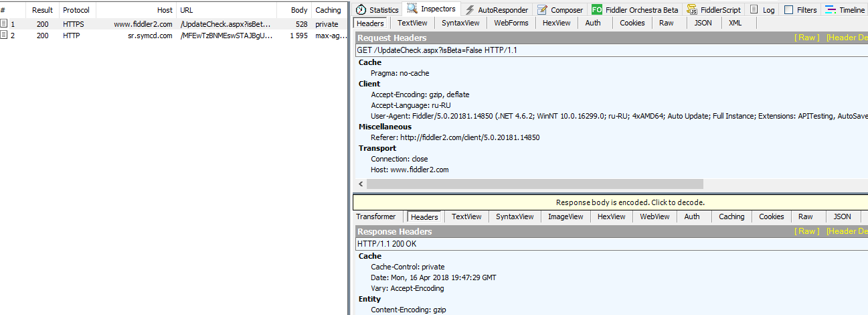Click the Raw link in Request Headers
Screen dimensions: 868x315
806,38
